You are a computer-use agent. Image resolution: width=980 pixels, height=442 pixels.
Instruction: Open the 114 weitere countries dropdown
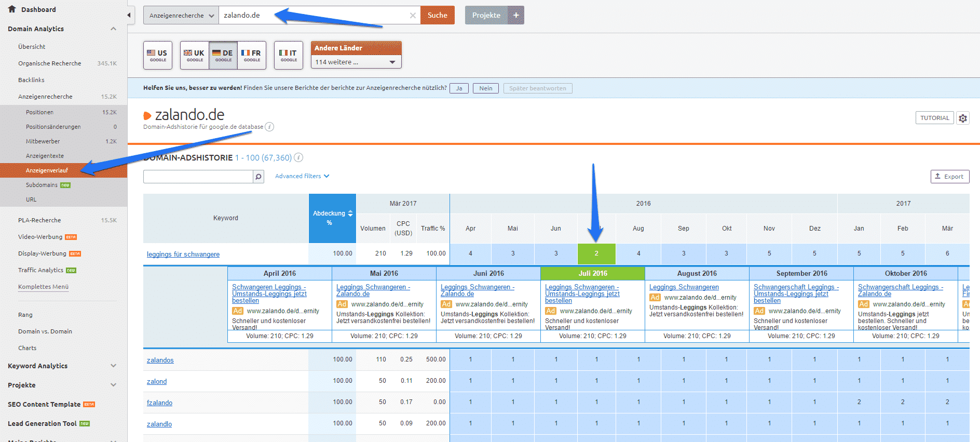(x=356, y=62)
